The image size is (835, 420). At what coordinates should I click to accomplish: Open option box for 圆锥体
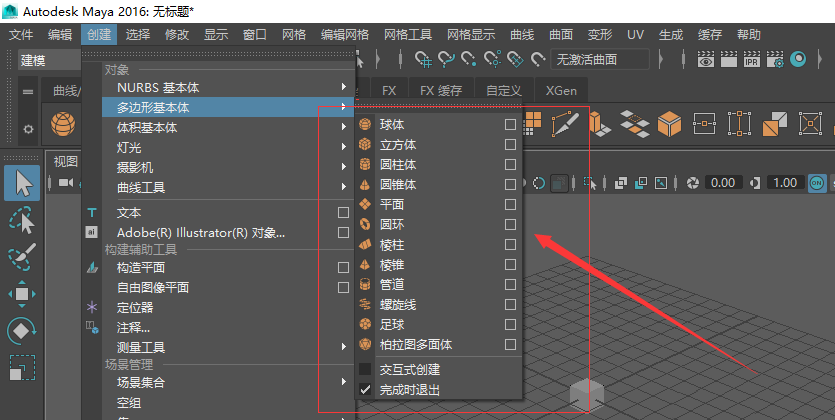[x=510, y=184]
